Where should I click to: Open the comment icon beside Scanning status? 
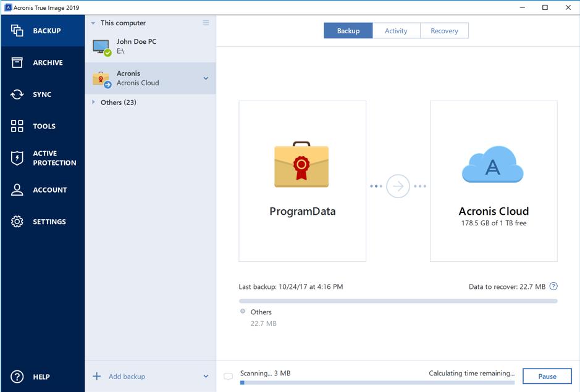(x=229, y=377)
